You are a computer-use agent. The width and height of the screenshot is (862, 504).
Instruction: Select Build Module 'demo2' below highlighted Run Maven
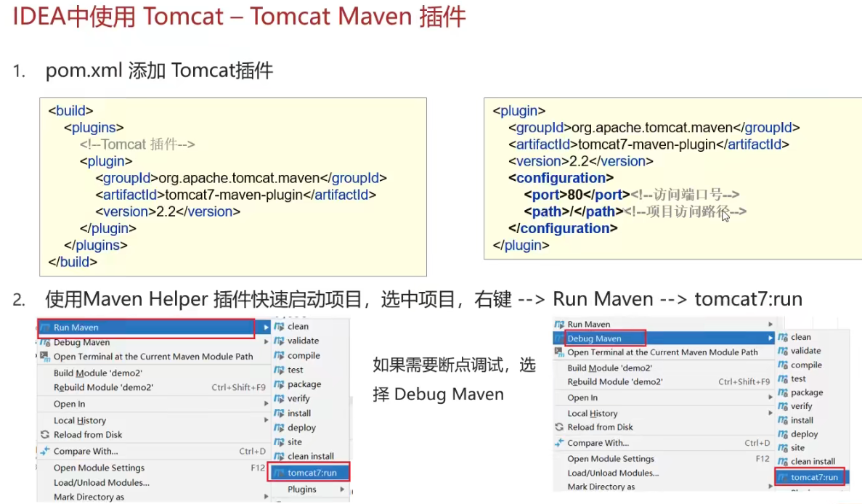[x=98, y=373]
